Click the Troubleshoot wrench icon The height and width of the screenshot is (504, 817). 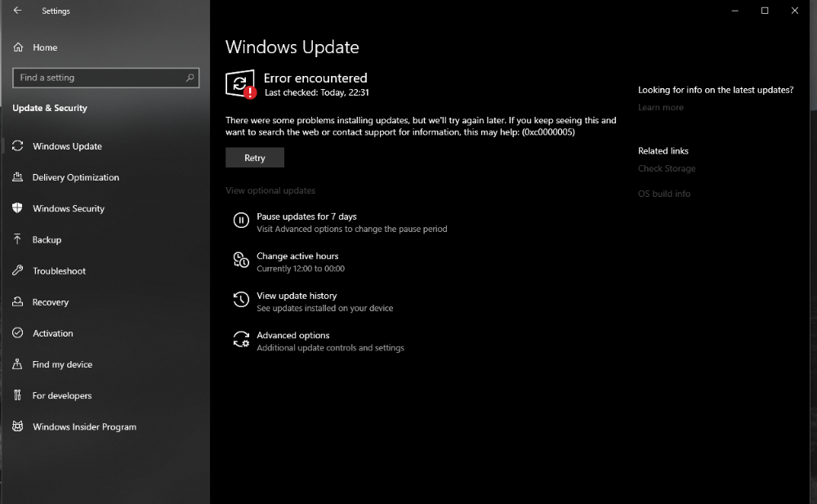[18, 270]
